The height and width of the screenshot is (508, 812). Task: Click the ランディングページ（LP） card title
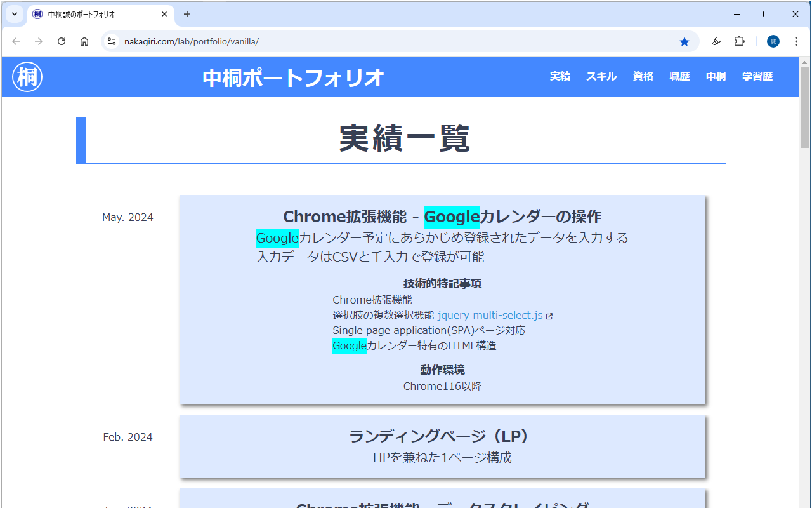(442, 436)
